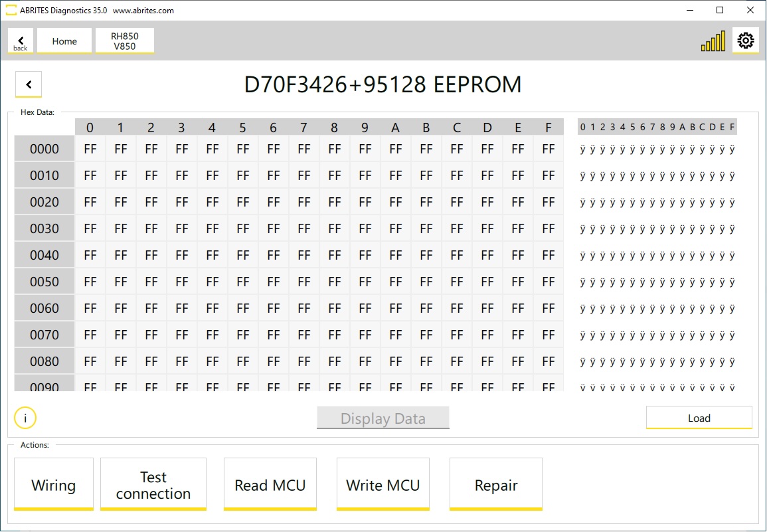The width and height of the screenshot is (767, 532).
Task: Click hex column header C
Action: click(456, 128)
